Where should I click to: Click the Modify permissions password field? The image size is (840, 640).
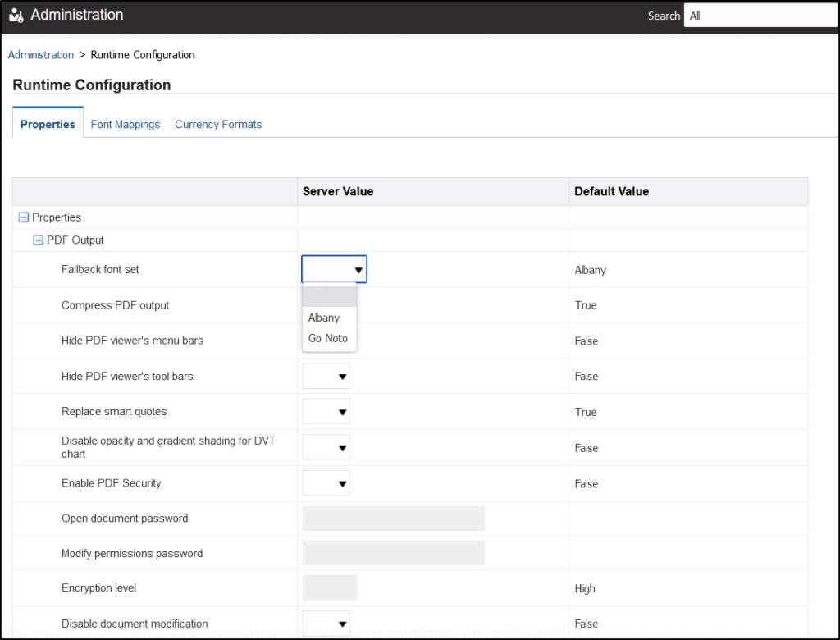(x=394, y=554)
